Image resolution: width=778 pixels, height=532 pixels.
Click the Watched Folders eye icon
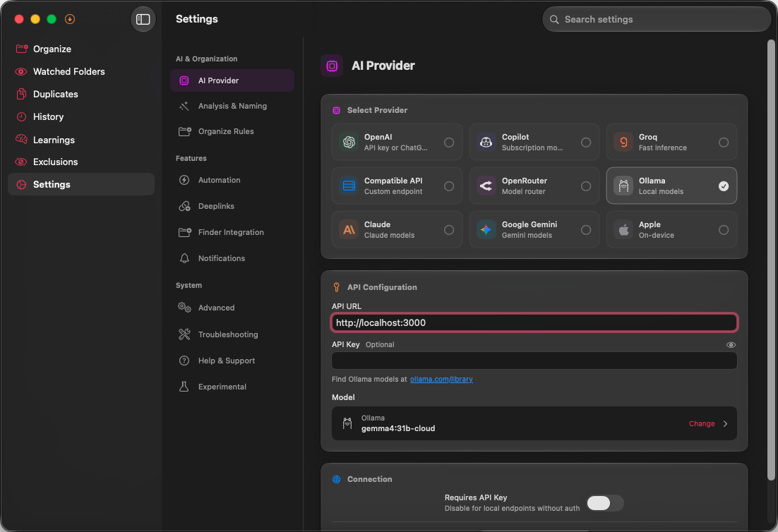point(21,71)
